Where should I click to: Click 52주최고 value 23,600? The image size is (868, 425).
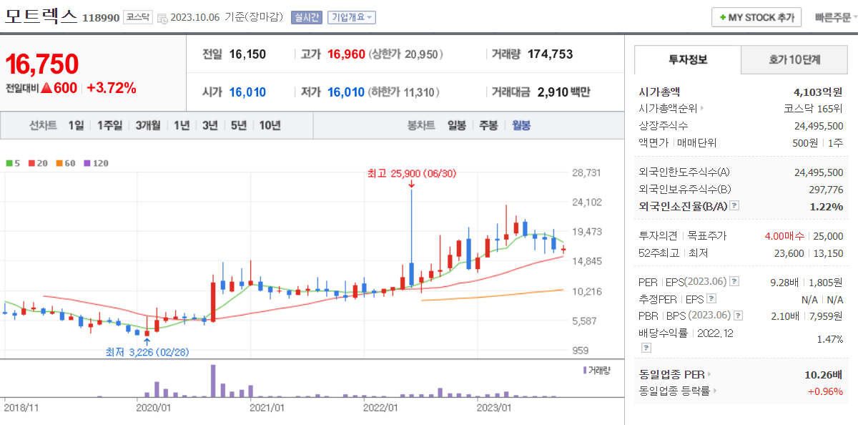point(789,253)
